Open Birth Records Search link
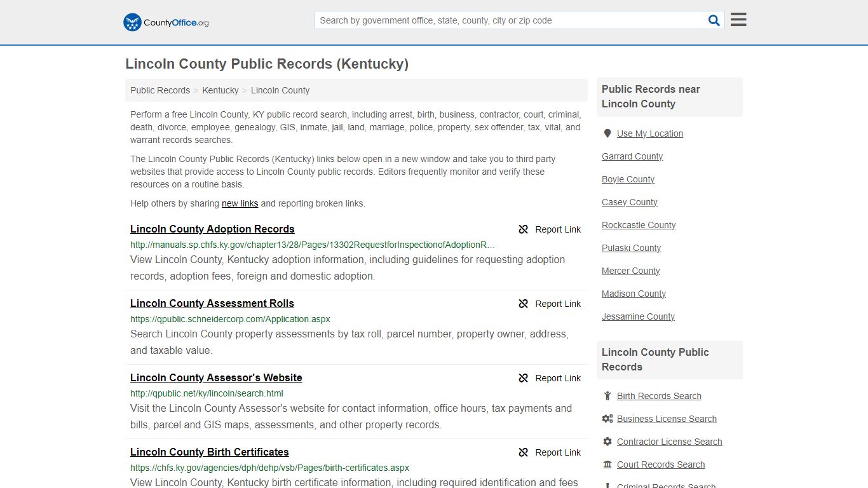This screenshot has width=868, height=488. point(659,396)
